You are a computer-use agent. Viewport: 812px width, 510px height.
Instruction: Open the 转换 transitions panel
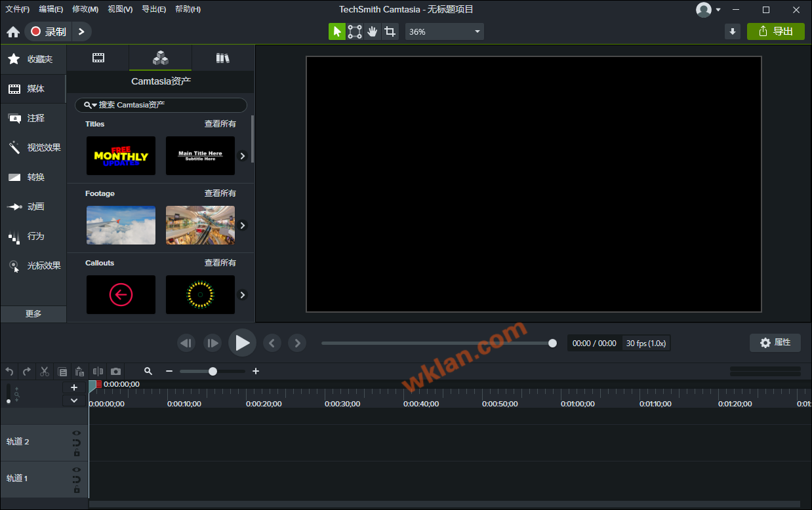tap(33, 177)
